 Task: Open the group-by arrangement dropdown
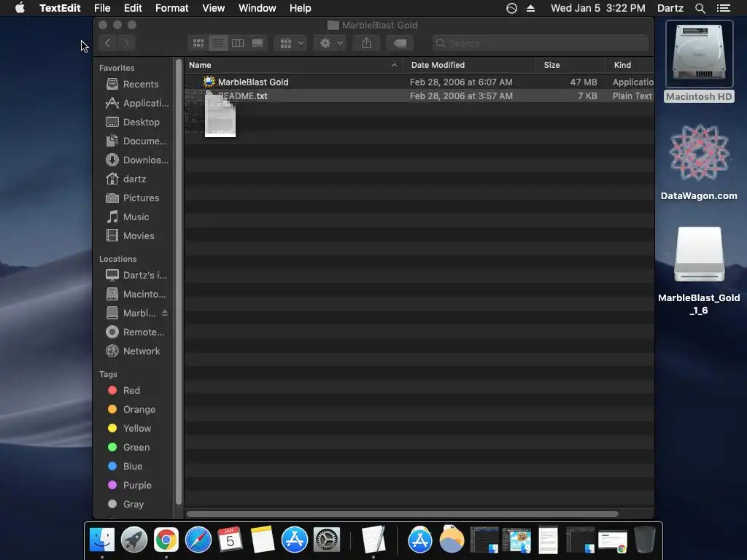pos(291,43)
